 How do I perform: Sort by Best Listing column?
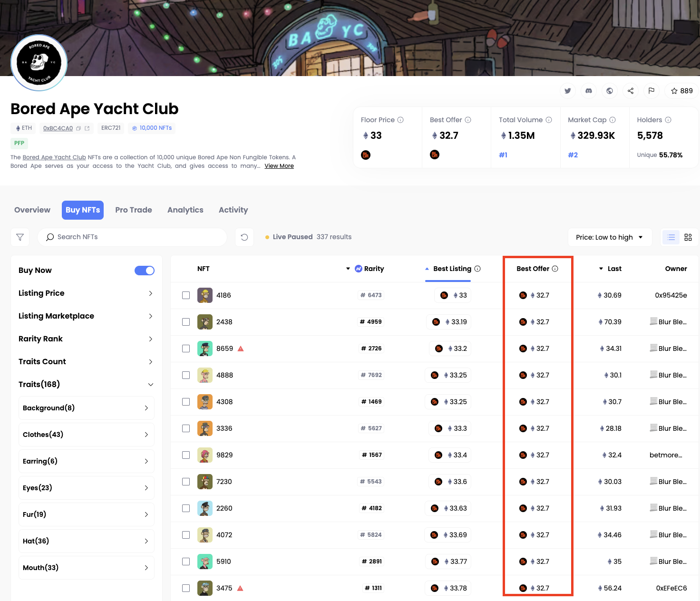click(x=452, y=269)
